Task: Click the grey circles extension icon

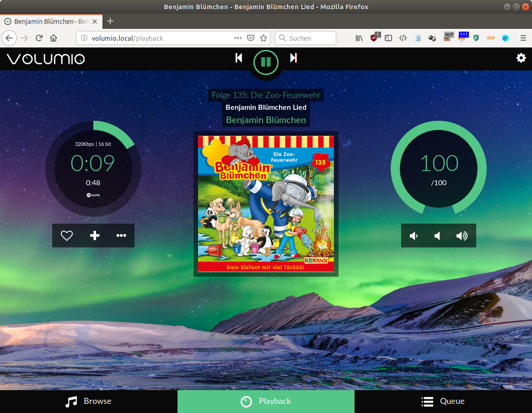Action: tap(432, 38)
